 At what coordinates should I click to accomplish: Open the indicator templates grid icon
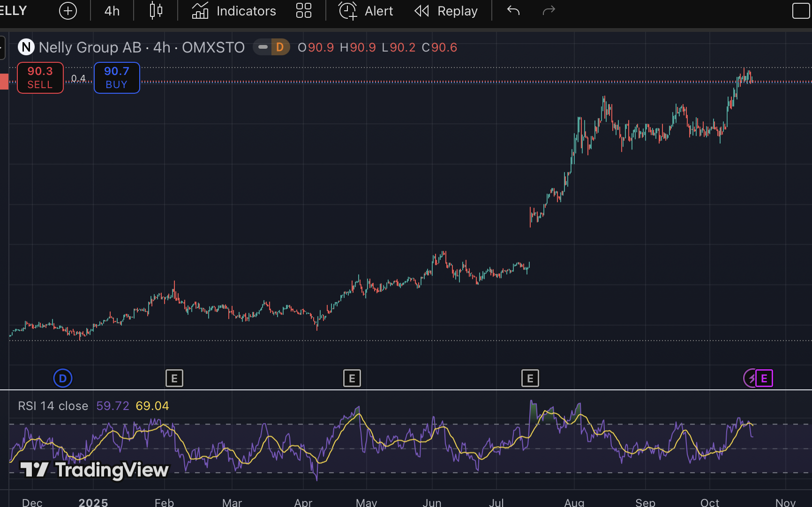304,11
